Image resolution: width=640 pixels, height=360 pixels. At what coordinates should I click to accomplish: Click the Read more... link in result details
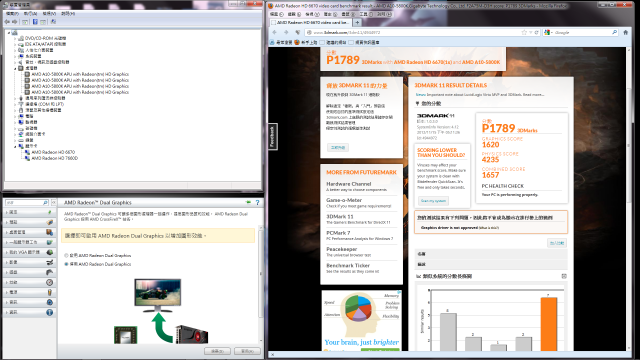(533, 95)
